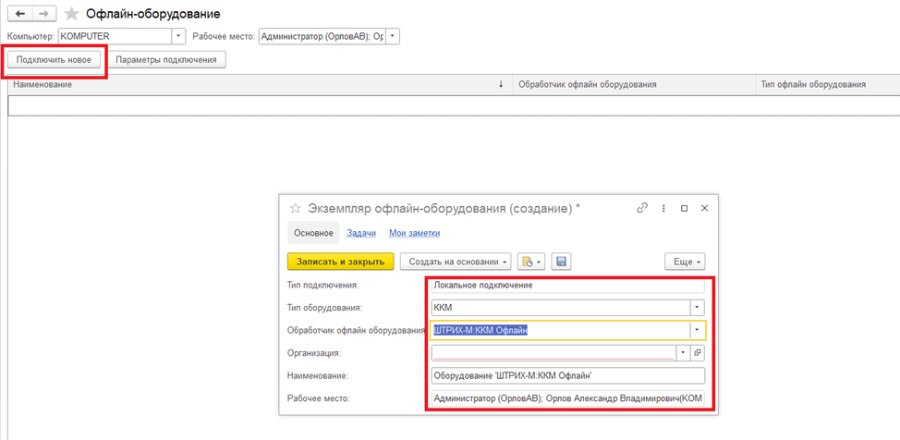The width and height of the screenshot is (900, 440).
Task: Save record with the floppy disk icon
Action: point(561,261)
